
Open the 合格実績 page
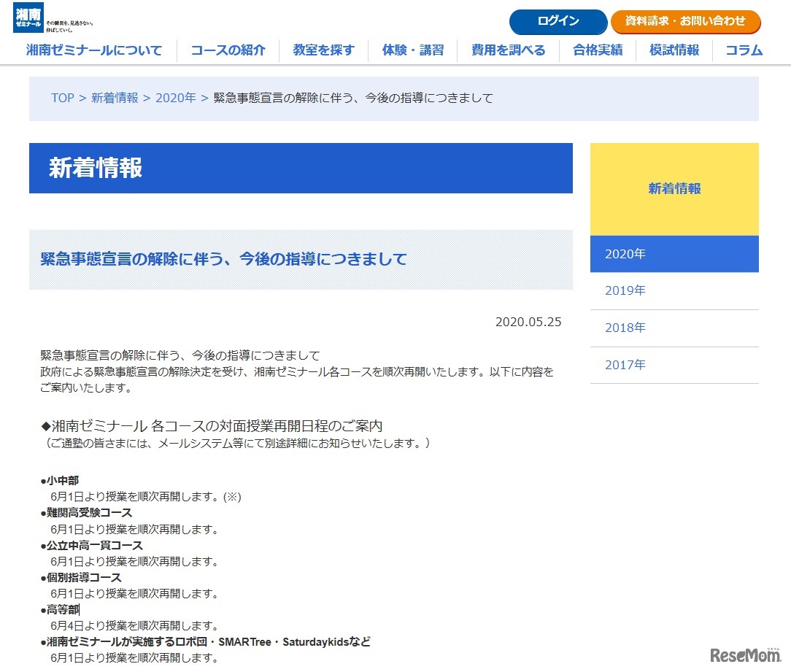597,50
